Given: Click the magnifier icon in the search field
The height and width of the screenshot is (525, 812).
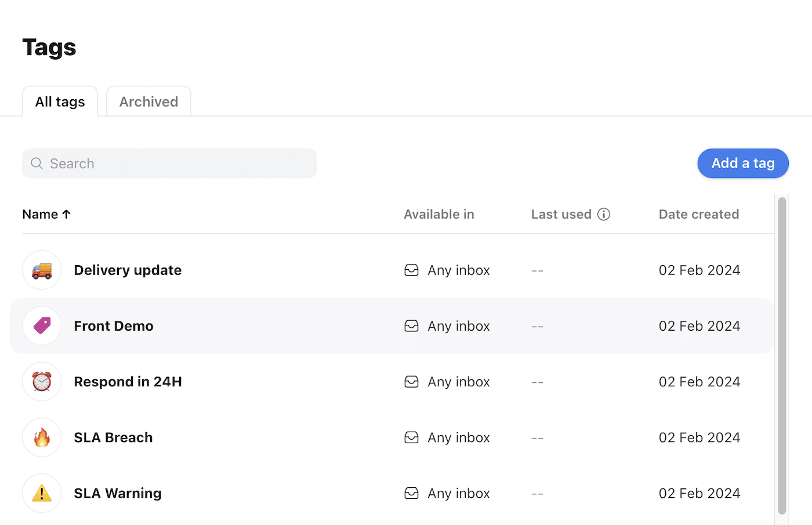Looking at the screenshot, I should pos(37,164).
